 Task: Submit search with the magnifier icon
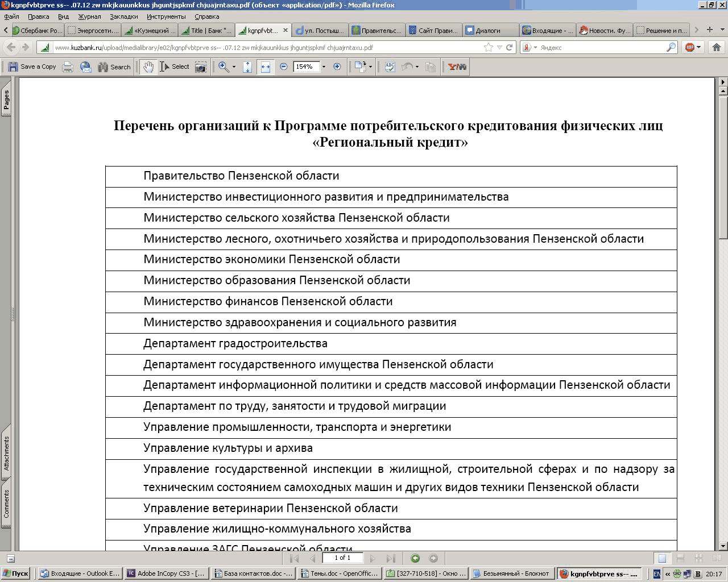click(671, 47)
